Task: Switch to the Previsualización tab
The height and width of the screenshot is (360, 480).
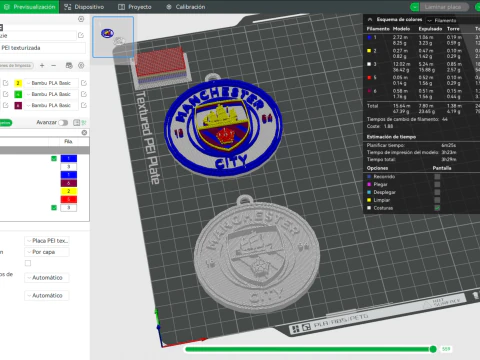Action: 29,7
